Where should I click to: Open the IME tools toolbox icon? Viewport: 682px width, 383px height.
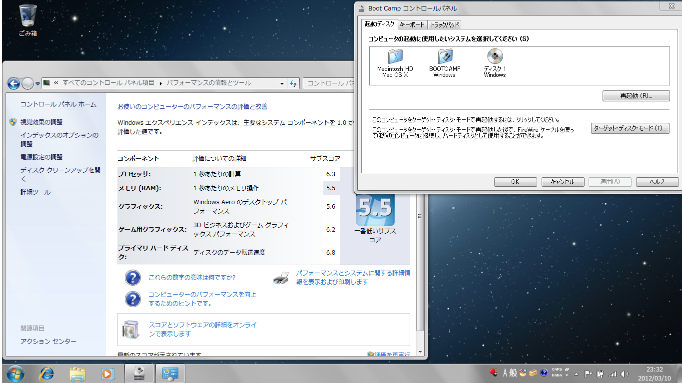[533, 373]
